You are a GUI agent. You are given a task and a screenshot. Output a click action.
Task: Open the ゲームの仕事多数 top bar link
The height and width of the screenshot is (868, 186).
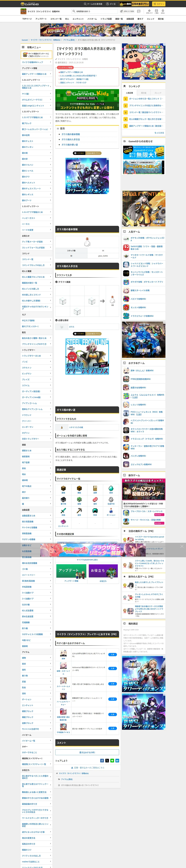click(x=93, y=4)
